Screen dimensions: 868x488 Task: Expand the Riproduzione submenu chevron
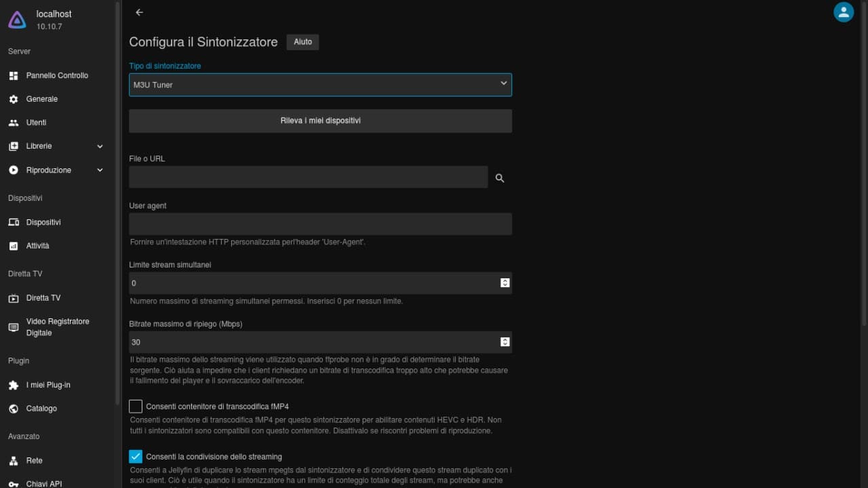click(x=100, y=170)
